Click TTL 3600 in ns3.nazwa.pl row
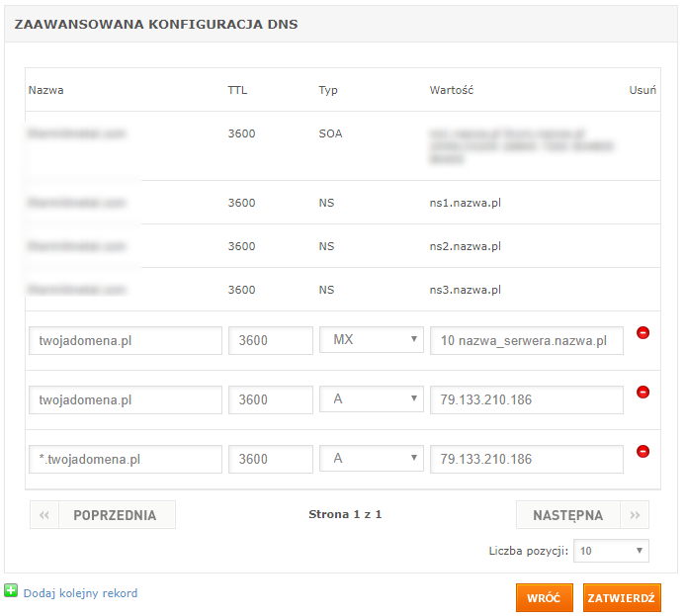Image resolution: width=685 pixels, height=616 pixels. pos(241,290)
